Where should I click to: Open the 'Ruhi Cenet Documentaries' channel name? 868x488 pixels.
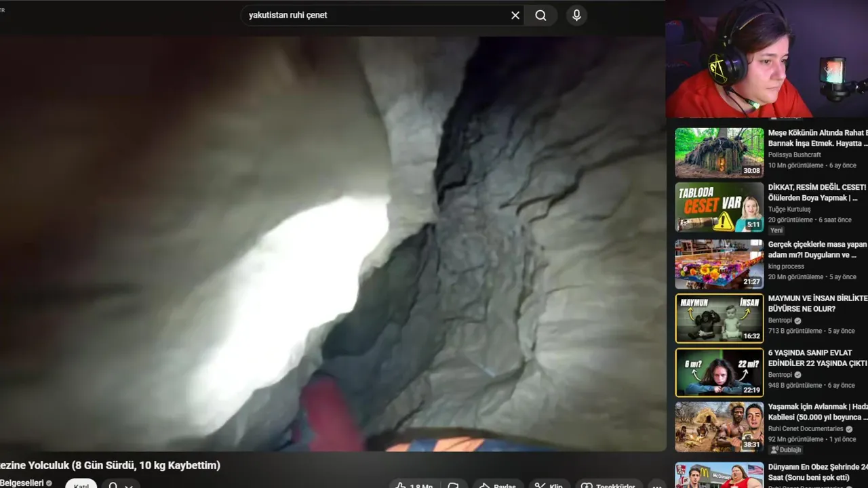pos(806,429)
